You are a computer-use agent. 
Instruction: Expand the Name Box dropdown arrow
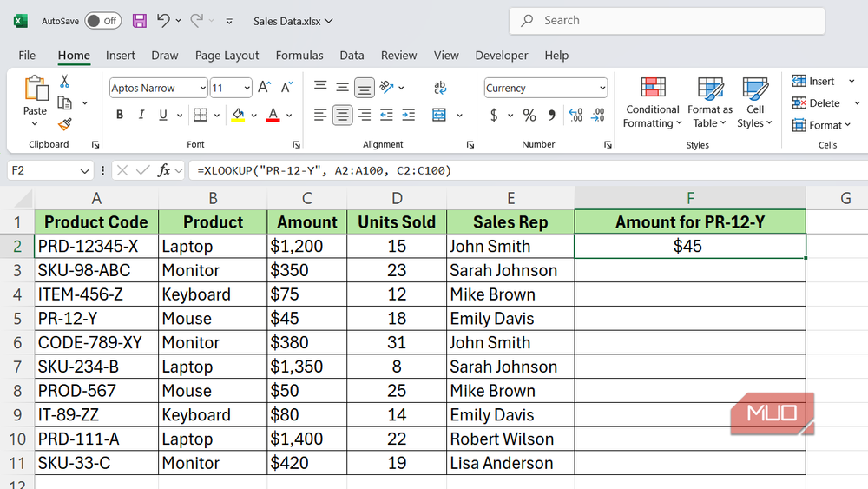84,170
